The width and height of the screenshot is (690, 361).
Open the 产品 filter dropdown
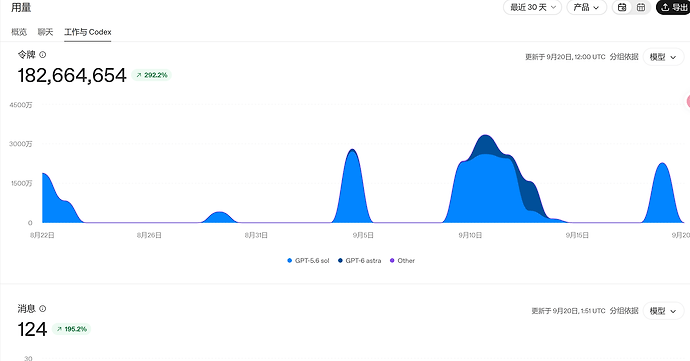pos(587,7)
